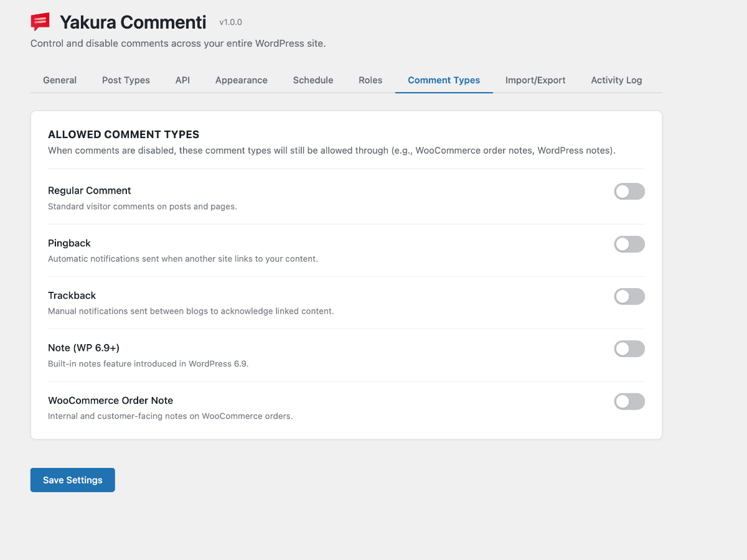Image resolution: width=747 pixels, height=560 pixels.
Task: Click the red Yakura Commenti logo icon
Action: [40, 22]
